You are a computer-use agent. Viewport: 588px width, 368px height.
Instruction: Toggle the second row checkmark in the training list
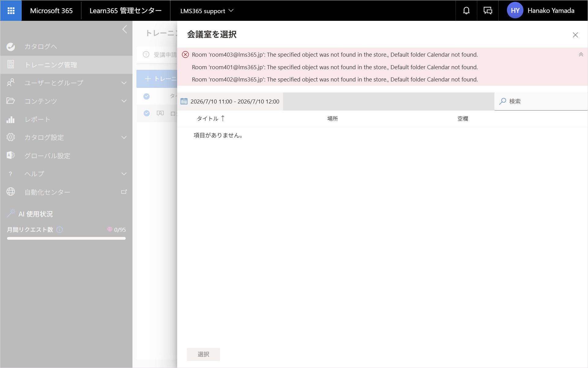[147, 113]
